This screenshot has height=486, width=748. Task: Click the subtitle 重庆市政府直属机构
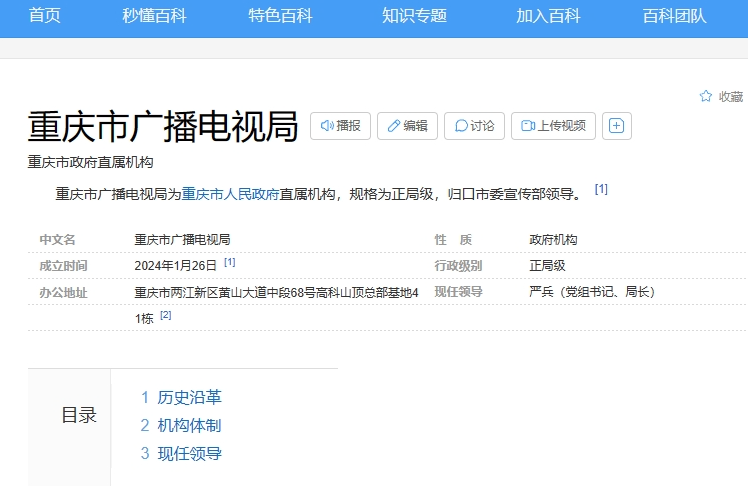click(90, 162)
